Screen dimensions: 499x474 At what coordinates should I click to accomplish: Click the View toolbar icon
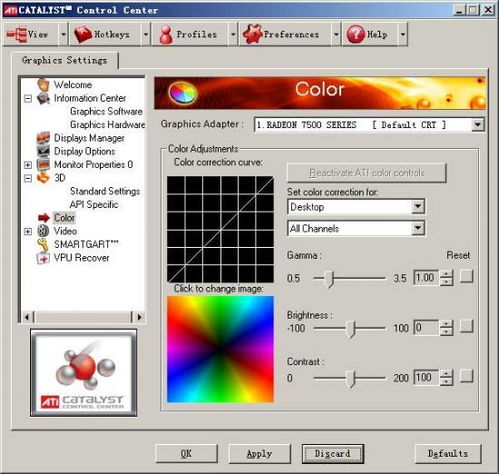(x=17, y=34)
